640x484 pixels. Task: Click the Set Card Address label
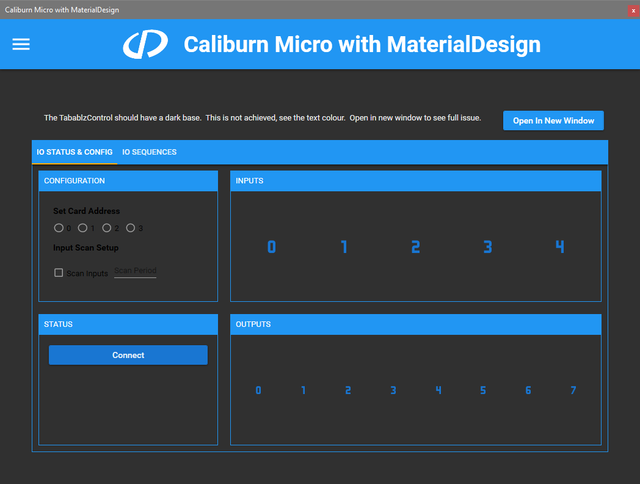87,211
